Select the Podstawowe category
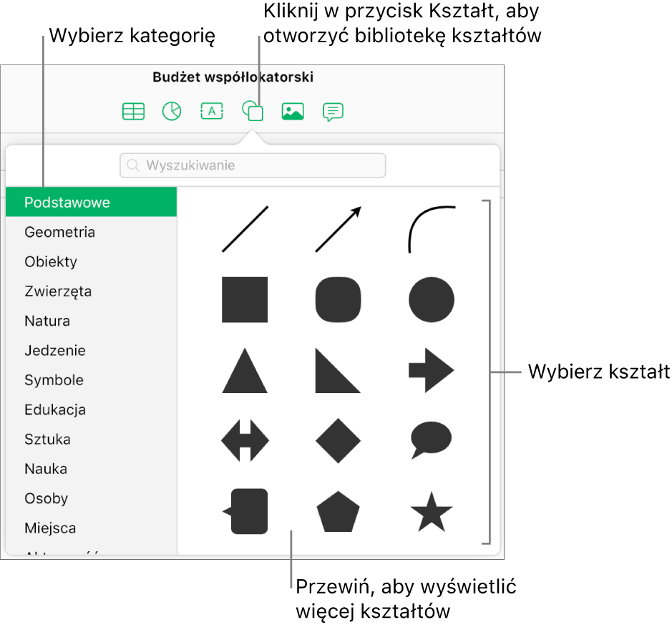Image resolution: width=672 pixels, height=630 pixels. (x=92, y=202)
